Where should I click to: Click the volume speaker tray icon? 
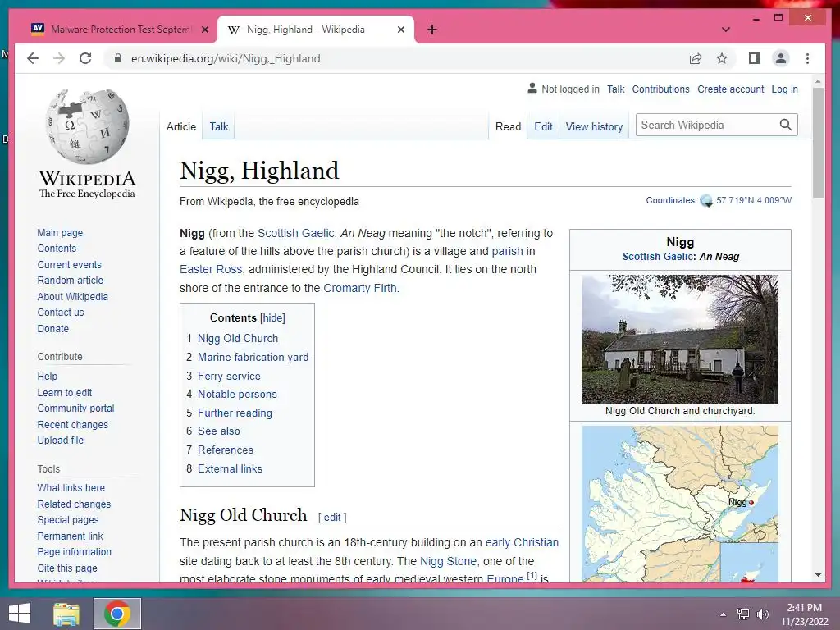click(762, 614)
